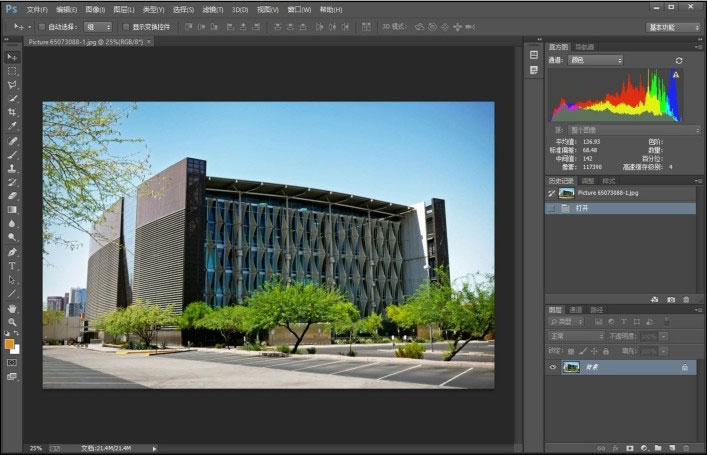Select the Zoom tool in the toolbox

12,322
